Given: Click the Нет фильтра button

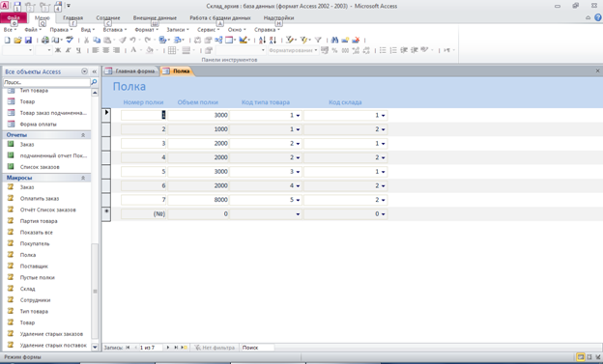Looking at the screenshot, I should (215, 348).
